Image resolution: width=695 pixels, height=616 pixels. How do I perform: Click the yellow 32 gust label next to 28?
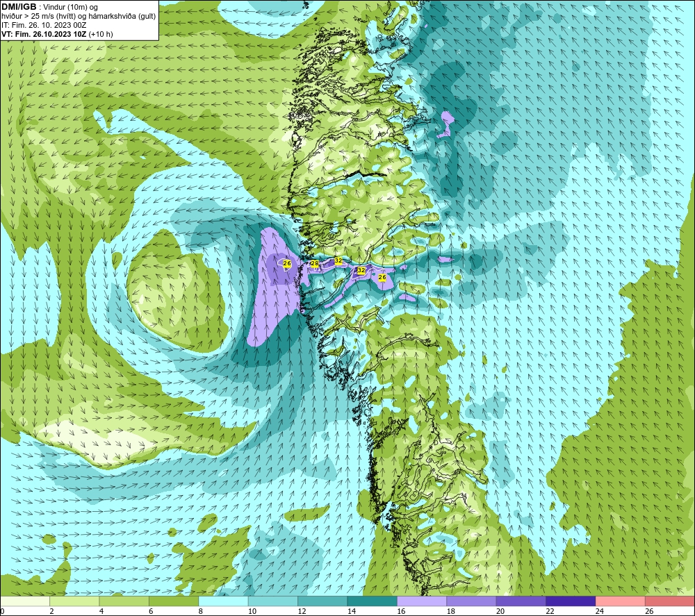click(x=338, y=260)
